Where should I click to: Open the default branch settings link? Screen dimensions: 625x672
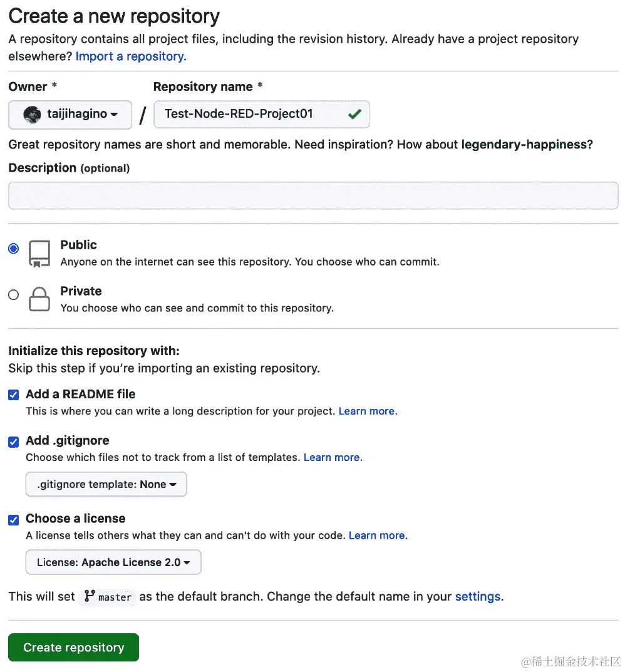[477, 597]
